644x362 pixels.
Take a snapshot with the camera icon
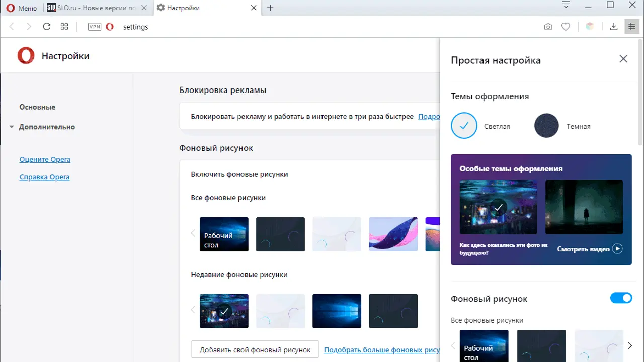pyautogui.click(x=548, y=27)
